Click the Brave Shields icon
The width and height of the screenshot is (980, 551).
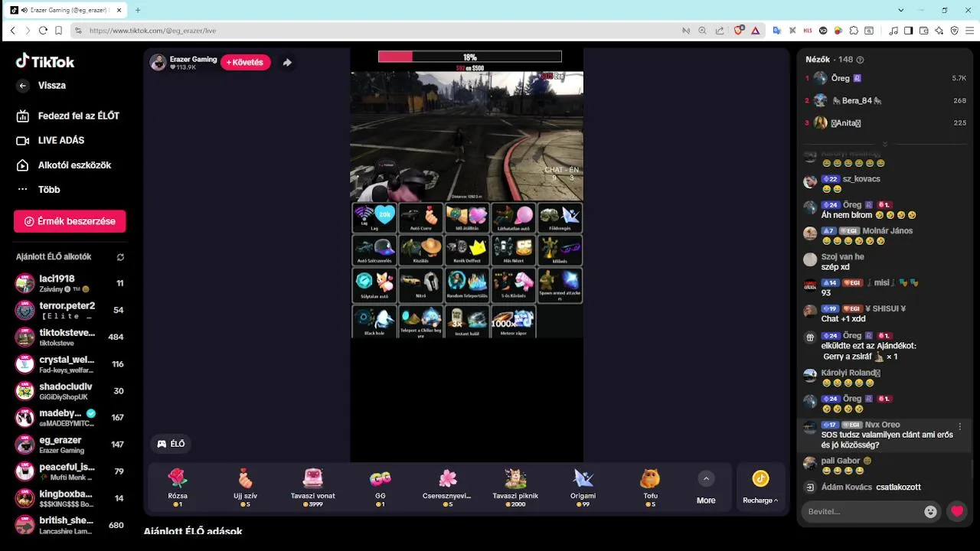(739, 31)
